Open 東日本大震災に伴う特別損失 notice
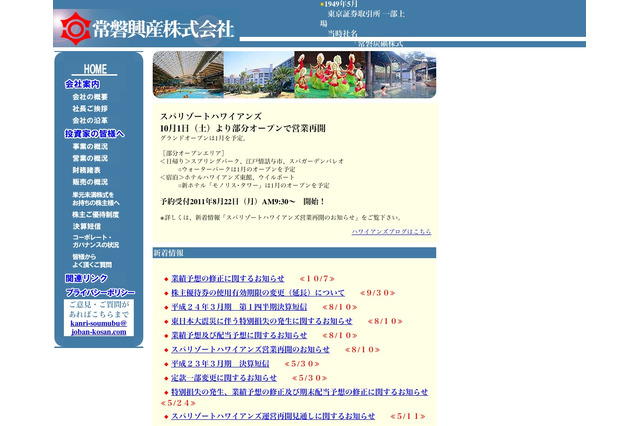 [x=261, y=321]
